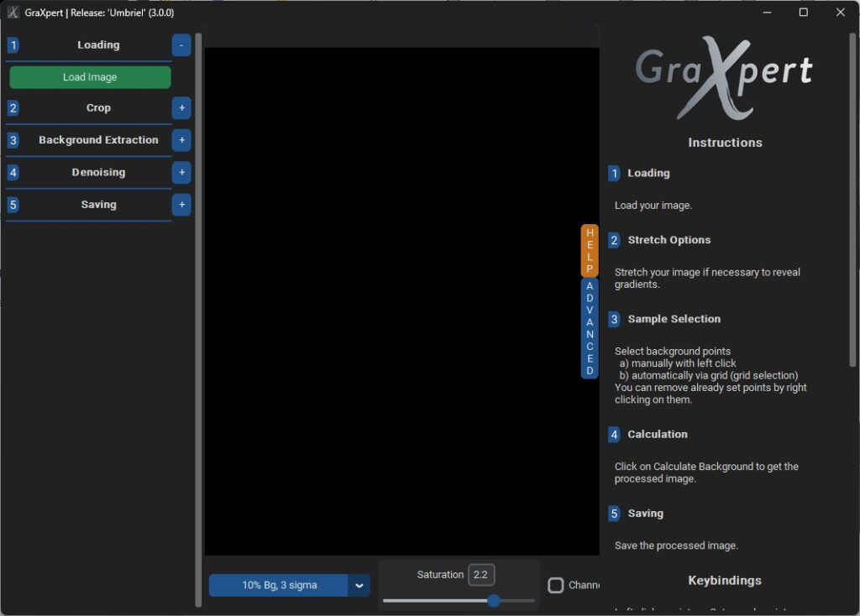The image size is (860, 616).
Task: Open the HELP side tab
Action: tap(589, 249)
